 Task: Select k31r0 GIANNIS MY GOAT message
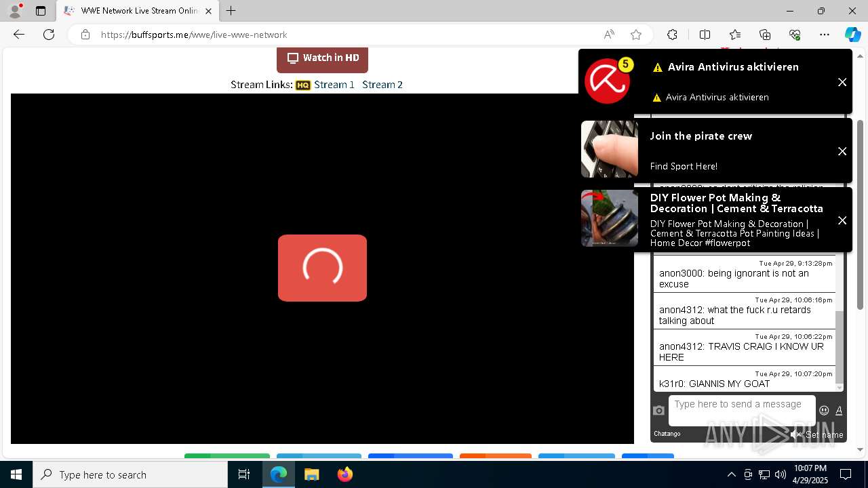pos(745,380)
